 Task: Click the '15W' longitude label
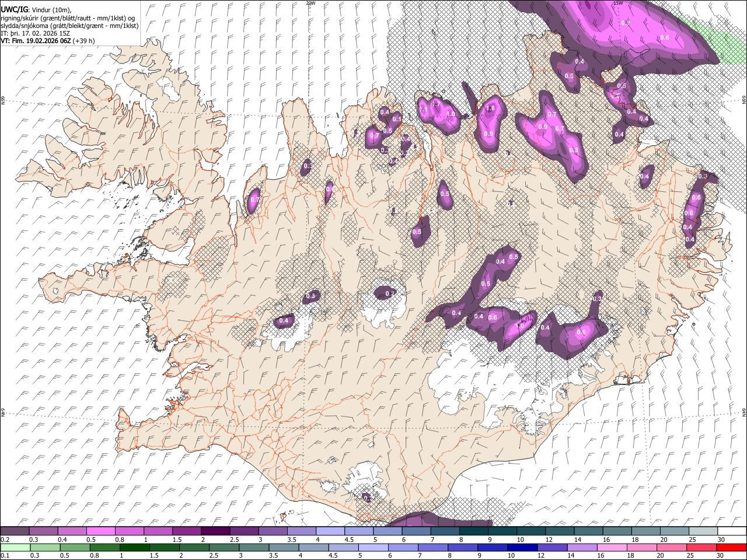(618, 3)
